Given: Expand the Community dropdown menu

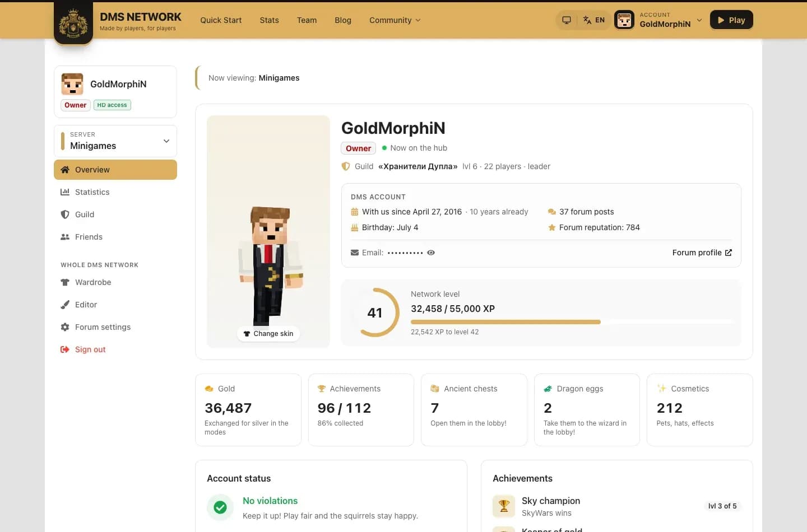Looking at the screenshot, I should pos(395,20).
